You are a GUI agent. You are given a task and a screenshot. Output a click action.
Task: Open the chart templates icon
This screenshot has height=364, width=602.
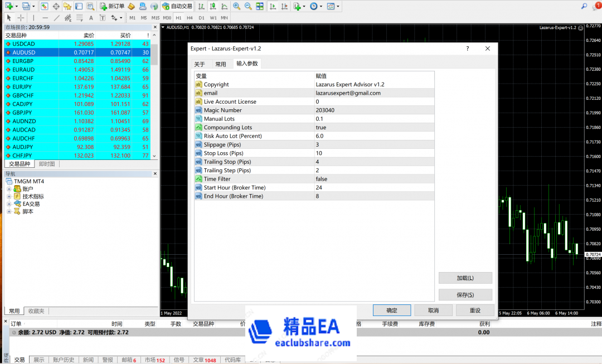331,6
